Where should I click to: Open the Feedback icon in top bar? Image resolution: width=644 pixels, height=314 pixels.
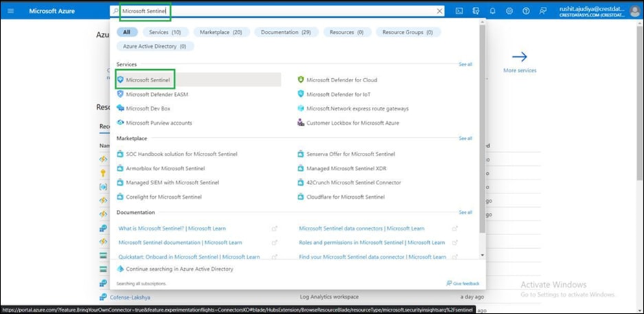point(542,11)
